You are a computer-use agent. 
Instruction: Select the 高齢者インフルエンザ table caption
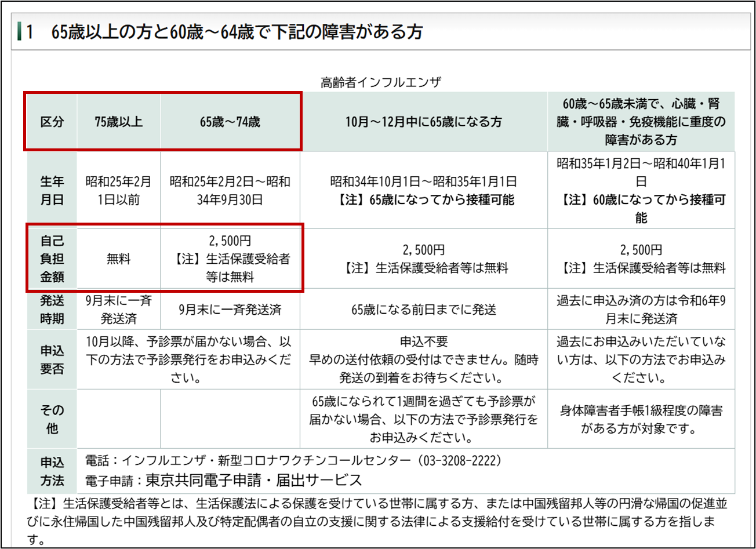[380, 82]
